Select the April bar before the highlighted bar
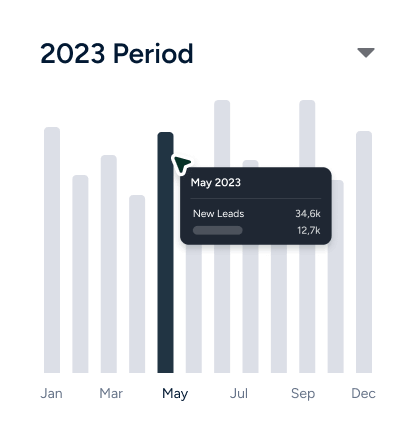This screenshot has height=436, width=416. tap(137, 284)
